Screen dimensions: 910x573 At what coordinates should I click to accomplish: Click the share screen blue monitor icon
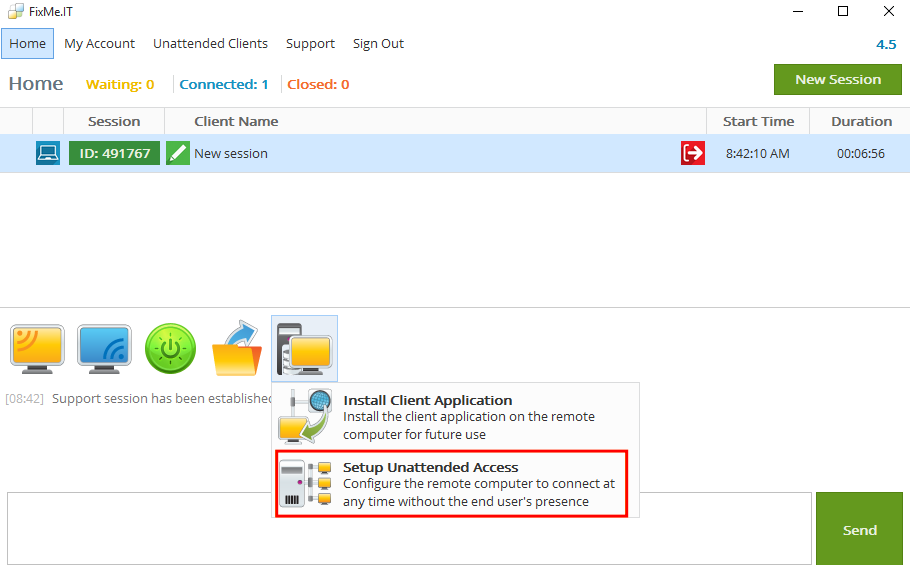tap(104, 349)
